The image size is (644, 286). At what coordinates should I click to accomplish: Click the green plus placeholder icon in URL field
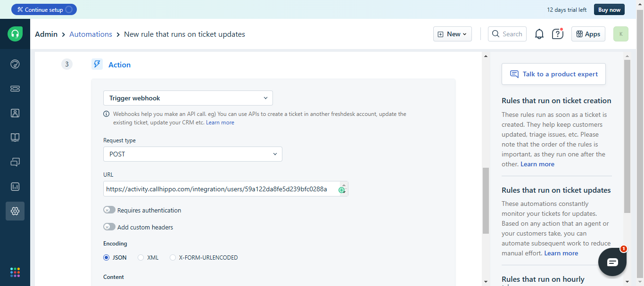(341, 190)
